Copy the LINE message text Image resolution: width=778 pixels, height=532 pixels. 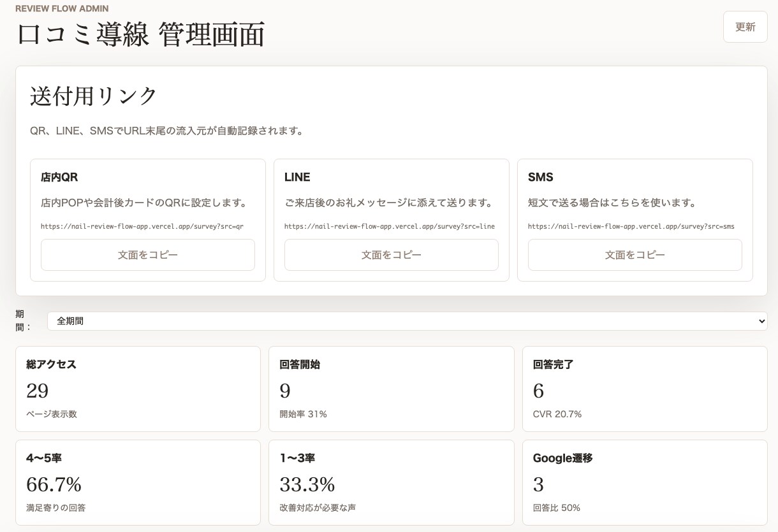(392, 255)
